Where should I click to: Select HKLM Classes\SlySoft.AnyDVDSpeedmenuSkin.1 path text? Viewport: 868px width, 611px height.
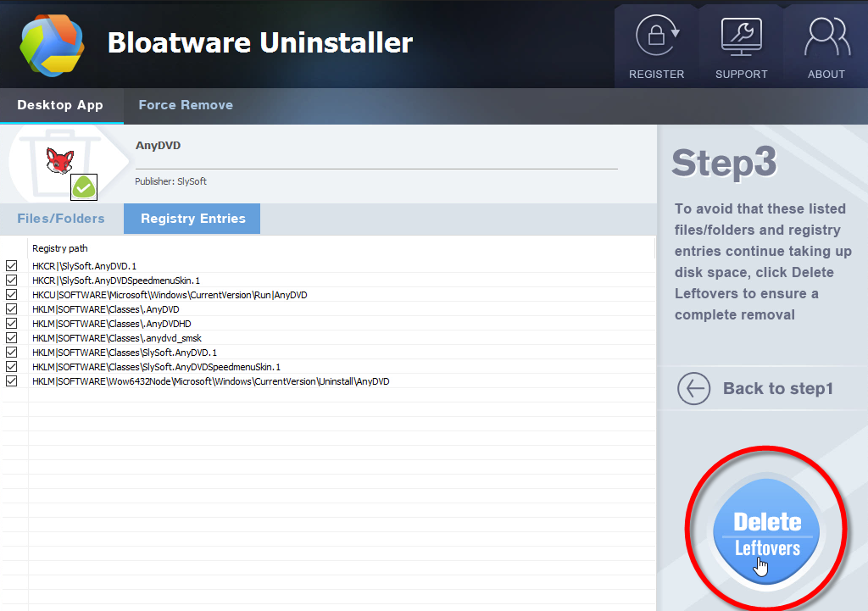156,367
